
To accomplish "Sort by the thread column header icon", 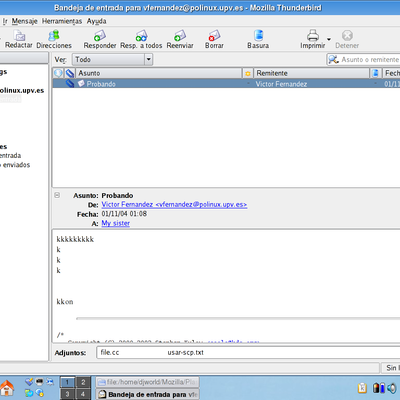I will click(58, 73).
